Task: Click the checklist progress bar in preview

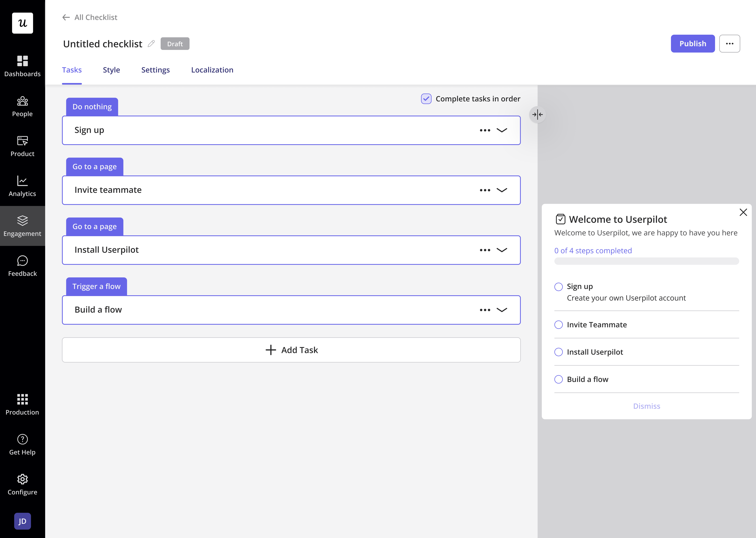Action: click(647, 261)
